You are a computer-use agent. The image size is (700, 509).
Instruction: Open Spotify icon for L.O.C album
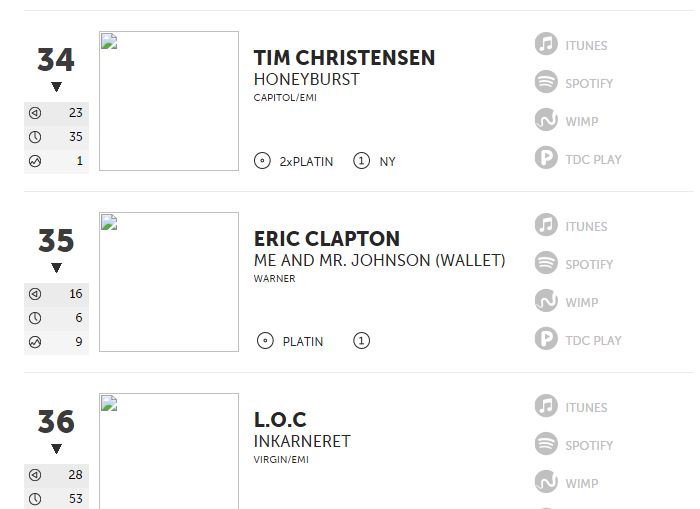pyautogui.click(x=546, y=443)
